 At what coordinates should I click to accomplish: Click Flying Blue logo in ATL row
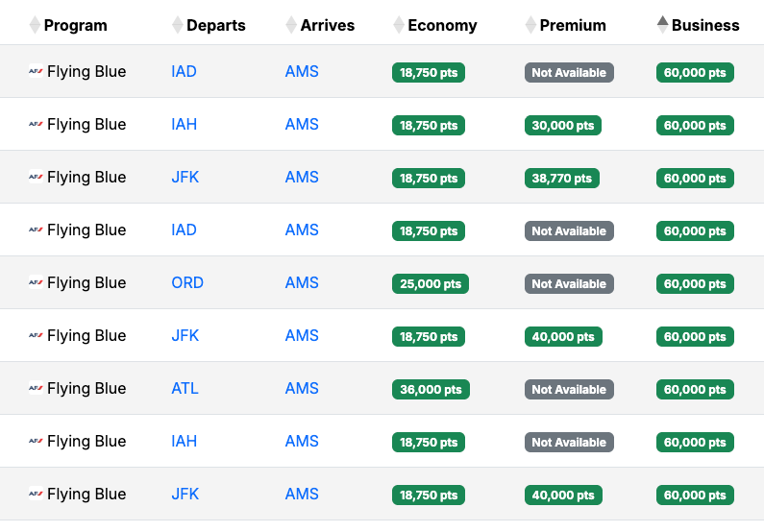[36, 389]
